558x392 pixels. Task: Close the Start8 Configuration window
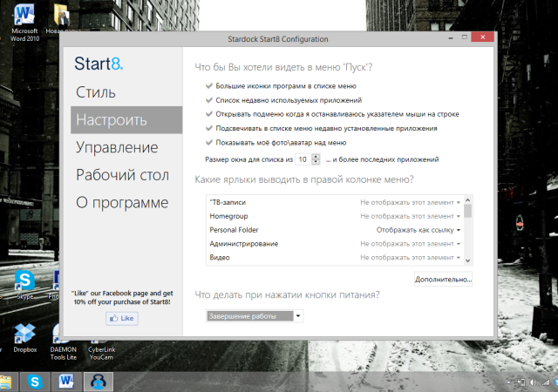tap(482, 37)
